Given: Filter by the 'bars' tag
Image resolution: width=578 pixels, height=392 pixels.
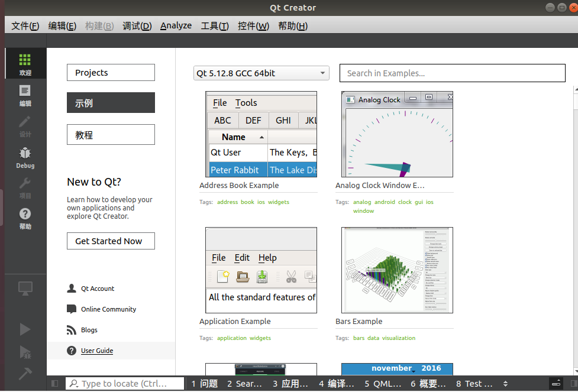Looking at the screenshot, I should (x=359, y=338).
